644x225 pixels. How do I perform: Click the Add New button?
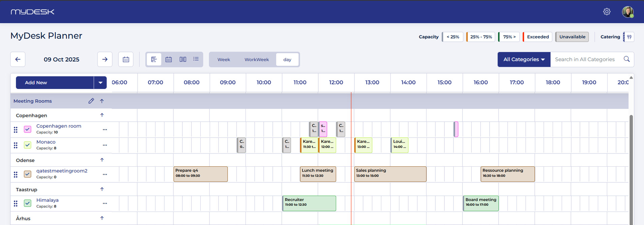click(x=55, y=83)
